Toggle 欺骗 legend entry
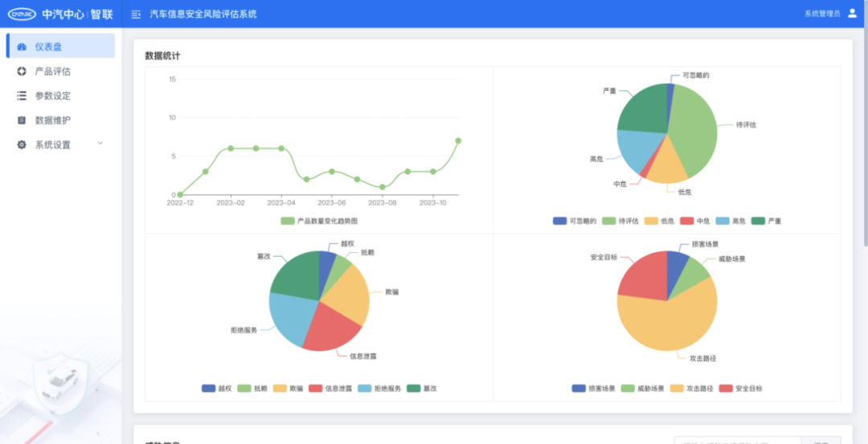Image resolution: width=868 pixels, height=444 pixels. click(289, 389)
